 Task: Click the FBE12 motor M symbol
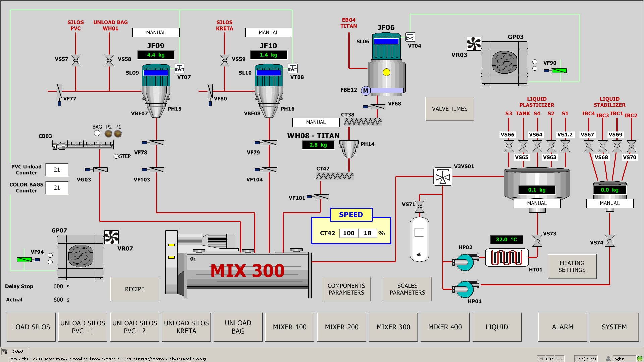pos(366,90)
